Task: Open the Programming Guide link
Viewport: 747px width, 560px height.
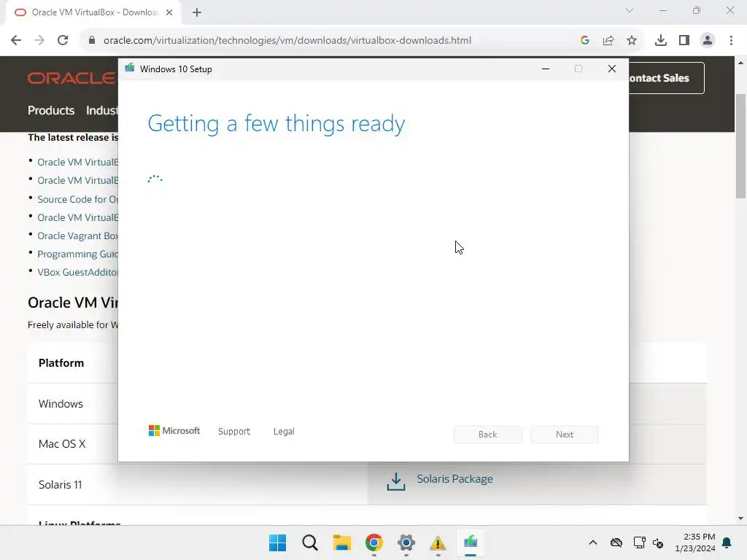Action: pos(77,254)
